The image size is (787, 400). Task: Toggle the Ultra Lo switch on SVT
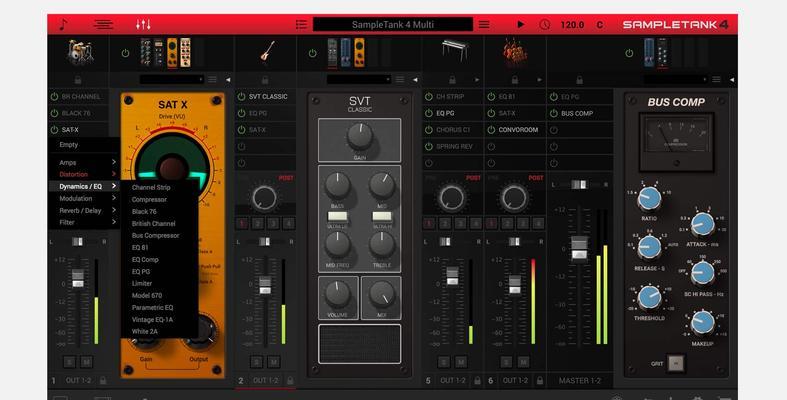click(x=337, y=216)
